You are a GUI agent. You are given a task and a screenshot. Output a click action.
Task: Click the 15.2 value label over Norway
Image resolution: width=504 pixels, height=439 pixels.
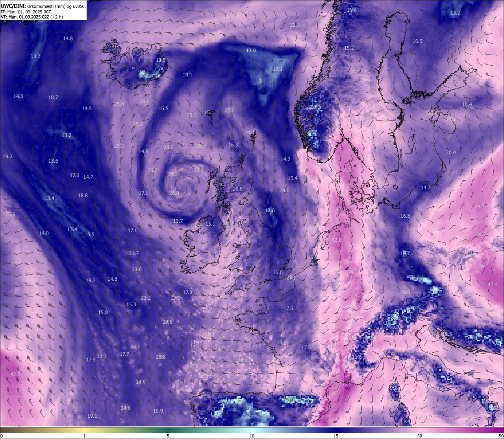349,48
